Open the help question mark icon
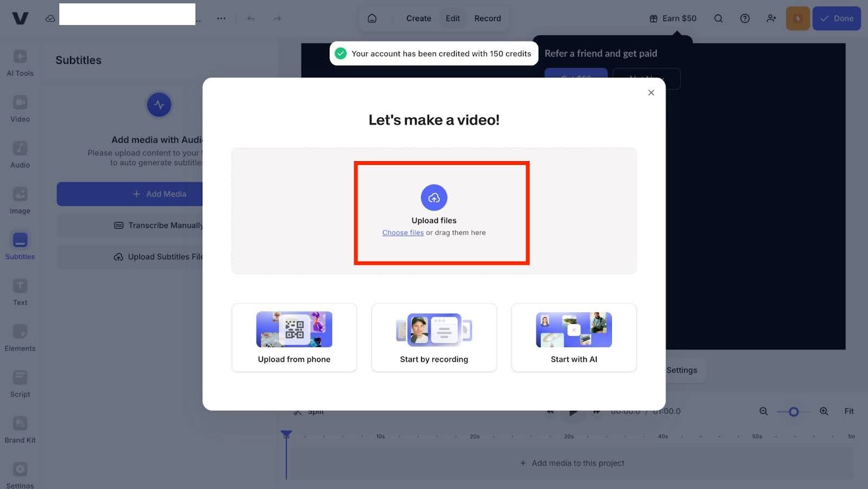This screenshot has height=489, width=868. coord(745,18)
